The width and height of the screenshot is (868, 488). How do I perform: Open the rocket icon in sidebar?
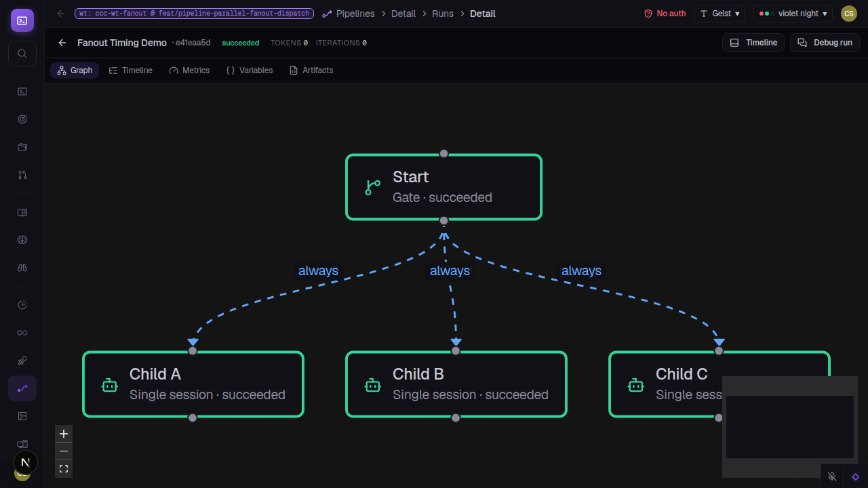click(x=22, y=361)
